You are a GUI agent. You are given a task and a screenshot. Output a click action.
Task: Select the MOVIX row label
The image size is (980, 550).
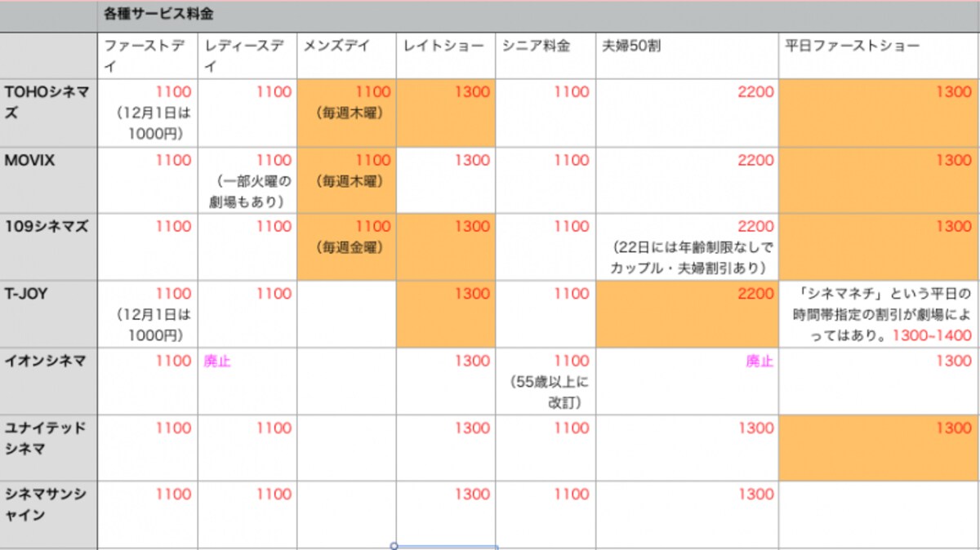49,181
